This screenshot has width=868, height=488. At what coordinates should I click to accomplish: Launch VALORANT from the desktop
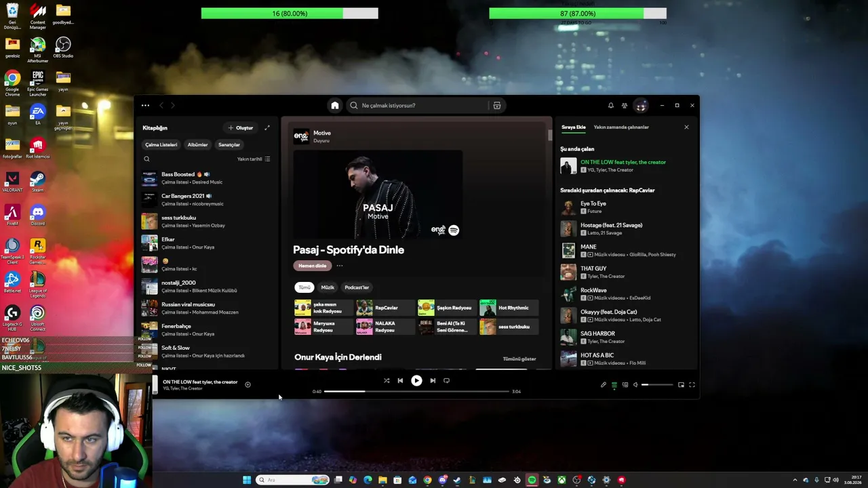12,182
